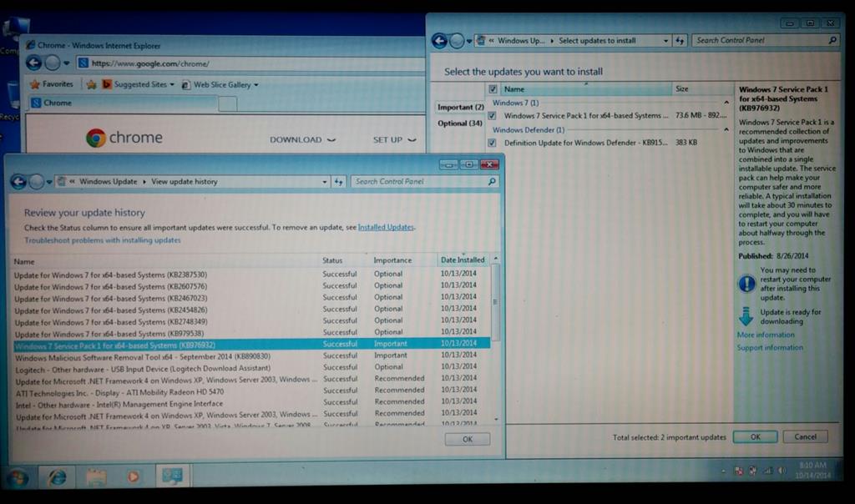
Task: Click the Action Center flag tray icon
Action: 739,471
